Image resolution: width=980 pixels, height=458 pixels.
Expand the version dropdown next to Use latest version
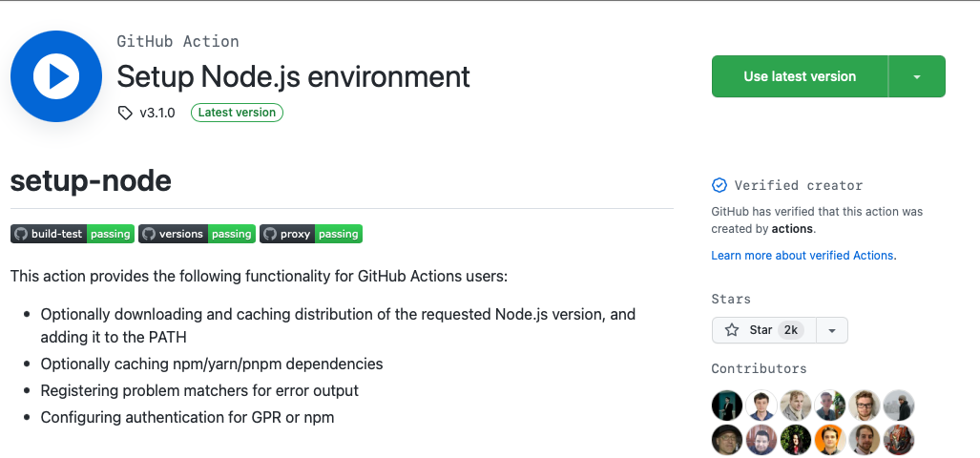pyautogui.click(x=917, y=76)
